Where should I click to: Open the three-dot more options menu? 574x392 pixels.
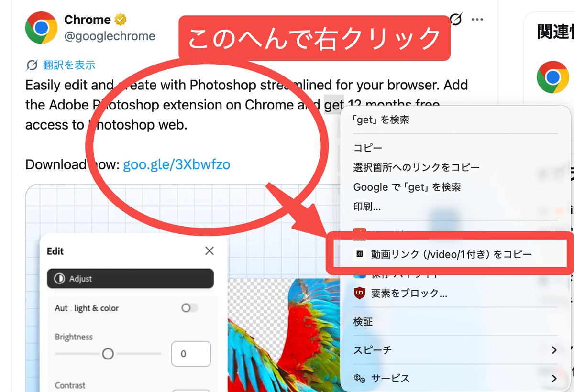[x=477, y=20]
